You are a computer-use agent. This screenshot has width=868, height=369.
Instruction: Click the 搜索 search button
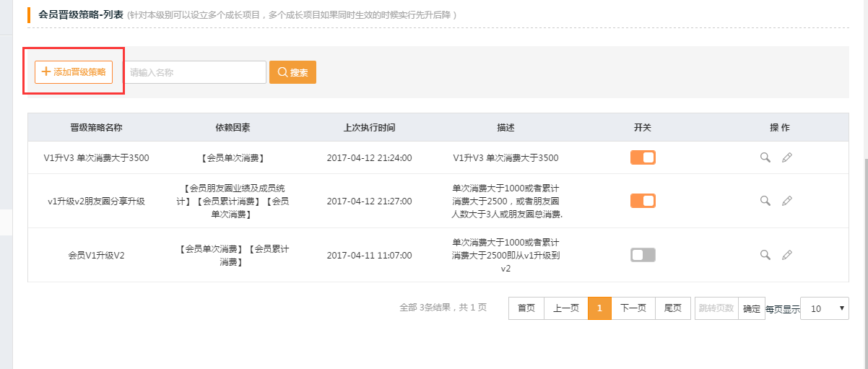292,72
